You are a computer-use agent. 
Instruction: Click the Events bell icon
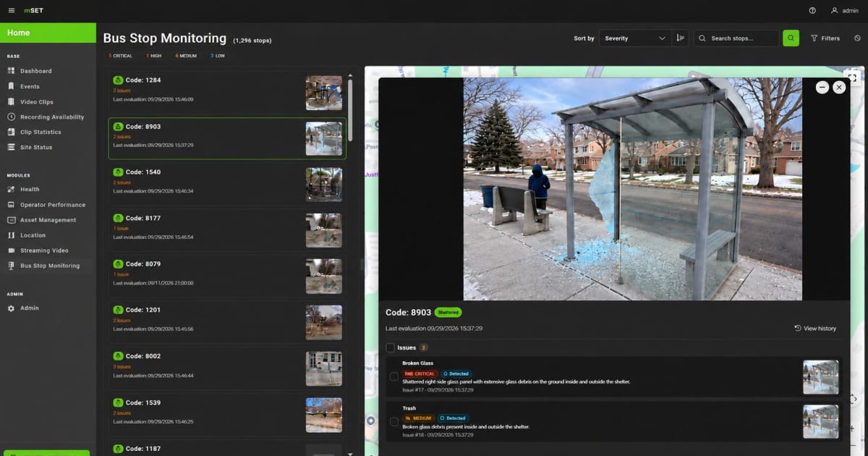[12, 86]
